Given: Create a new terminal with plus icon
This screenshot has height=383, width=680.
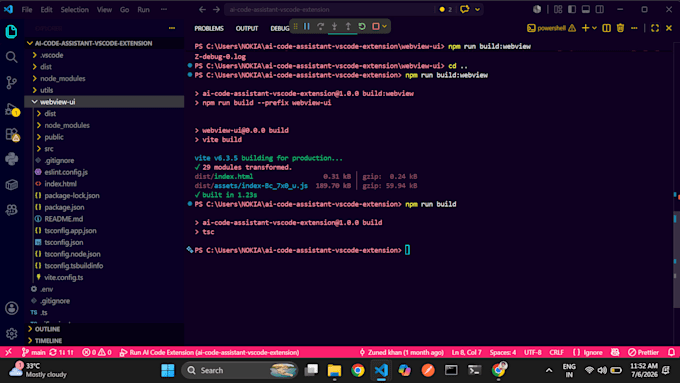Looking at the screenshot, I should coord(585,28).
